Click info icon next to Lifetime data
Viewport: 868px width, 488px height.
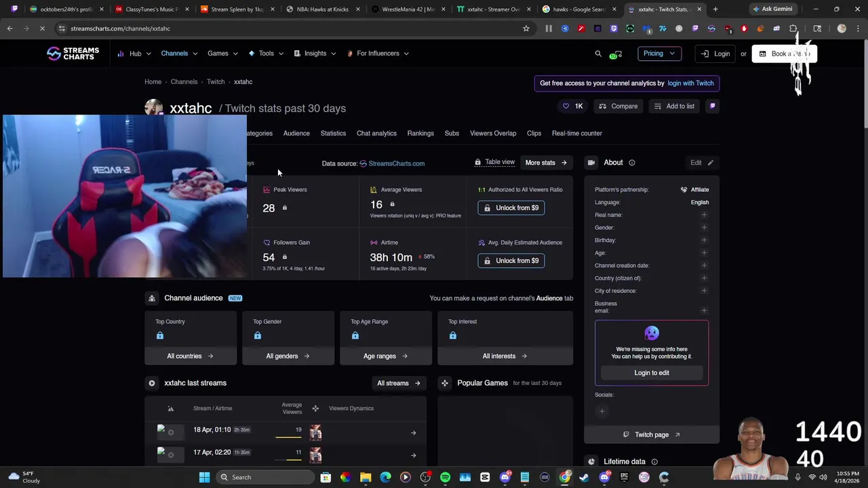point(654,462)
